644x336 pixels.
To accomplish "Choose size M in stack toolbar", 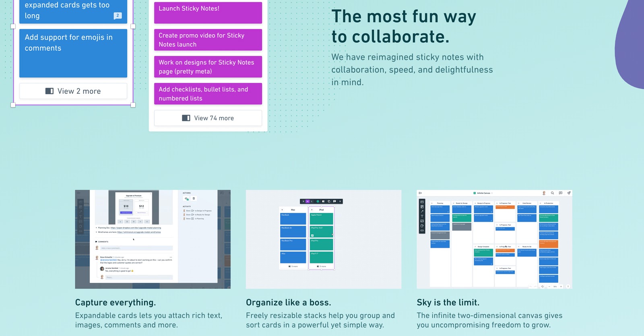I will point(308,201).
